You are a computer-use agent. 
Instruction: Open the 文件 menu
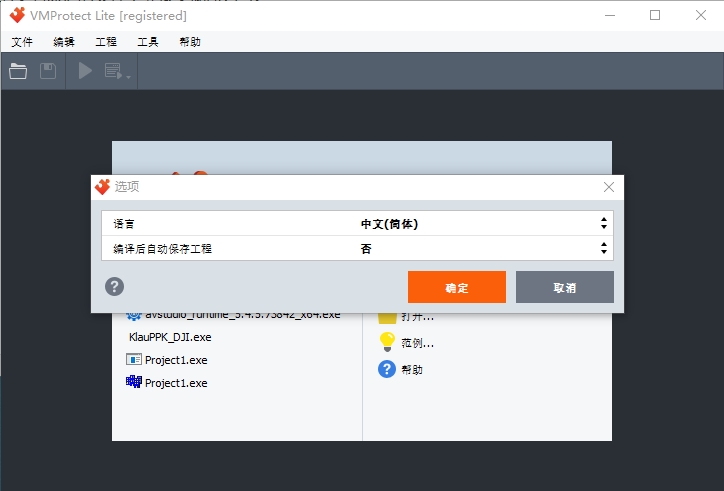(22, 42)
